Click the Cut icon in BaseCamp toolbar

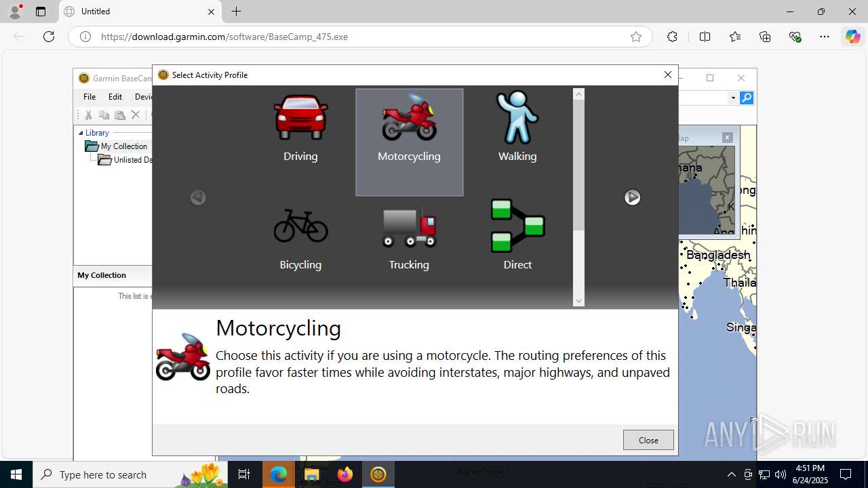tap(88, 115)
